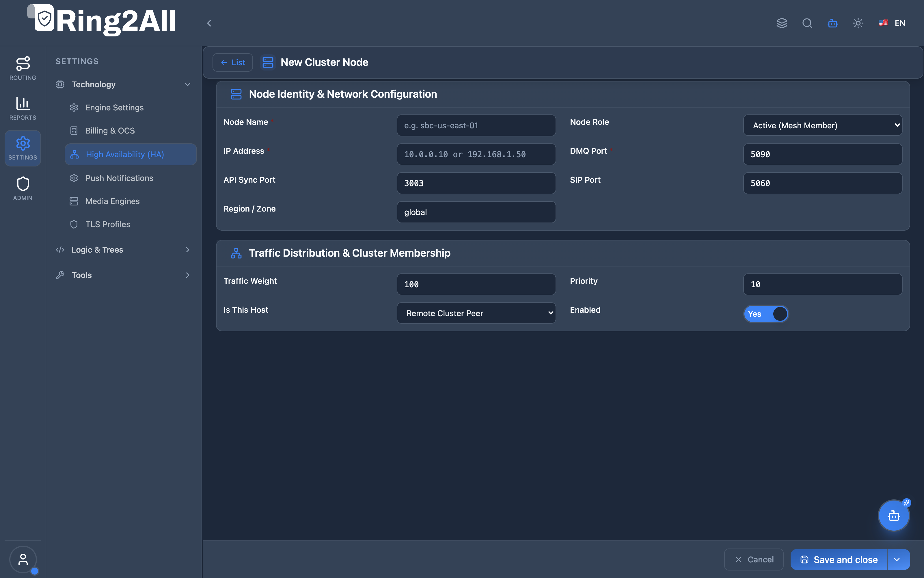The height and width of the screenshot is (578, 924).
Task: Switch the Enabled toggle off
Action: coord(766,314)
